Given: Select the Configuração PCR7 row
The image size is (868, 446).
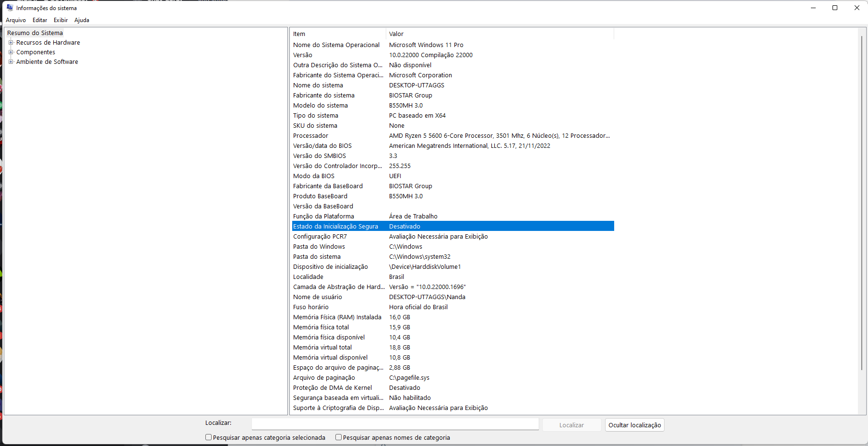Looking at the screenshot, I should click(x=453, y=237).
